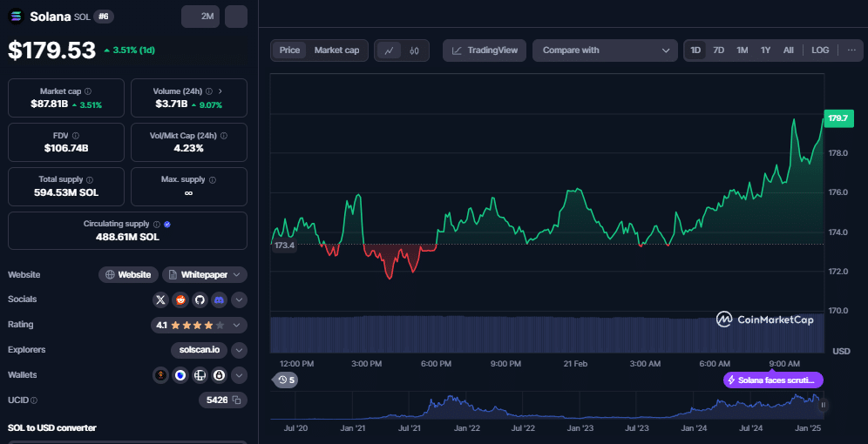Viewport: 868px width, 444px height.
Task: Toggle the LOG scale option
Action: pyautogui.click(x=820, y=50)
